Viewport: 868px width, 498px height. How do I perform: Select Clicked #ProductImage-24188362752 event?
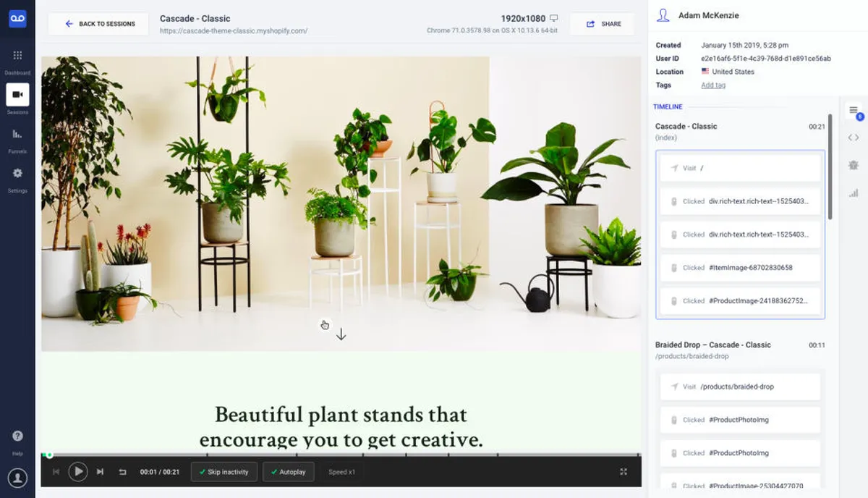point(740,301)
